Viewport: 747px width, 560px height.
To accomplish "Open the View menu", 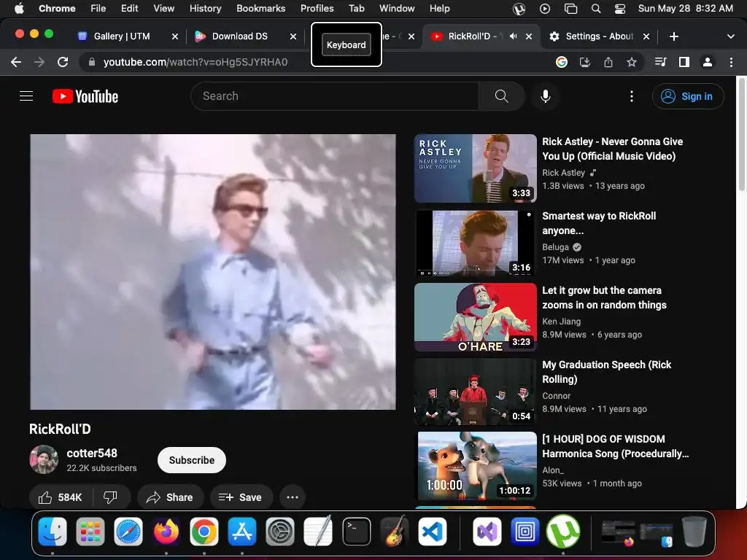I will (163, 9).
